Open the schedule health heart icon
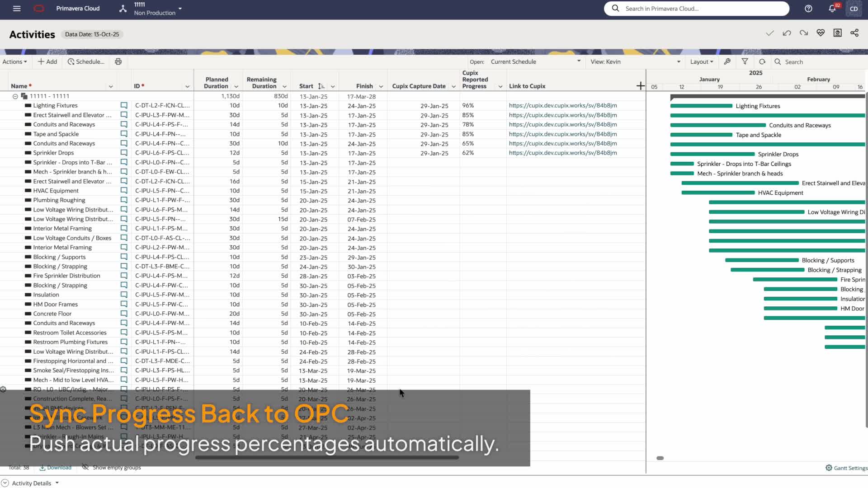868x488 pixels. pyautogui.click(x=821, y=33)
